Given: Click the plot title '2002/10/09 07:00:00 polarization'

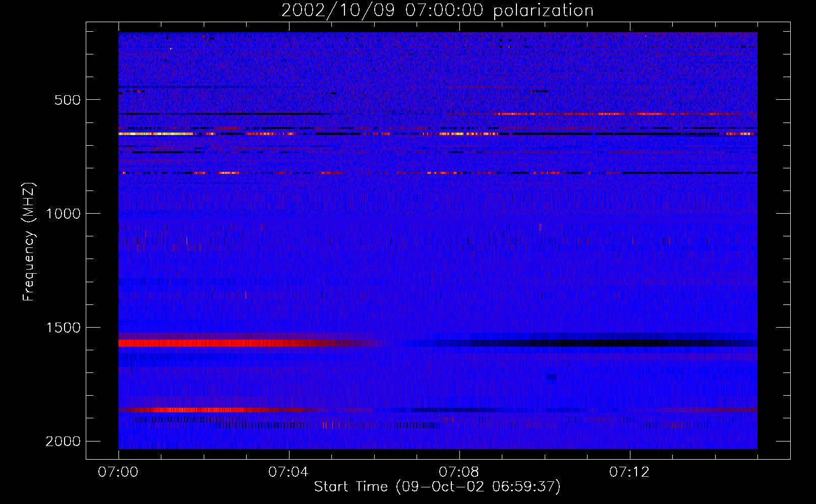Looking at the screenshot, I should click(x=437, y=10).
